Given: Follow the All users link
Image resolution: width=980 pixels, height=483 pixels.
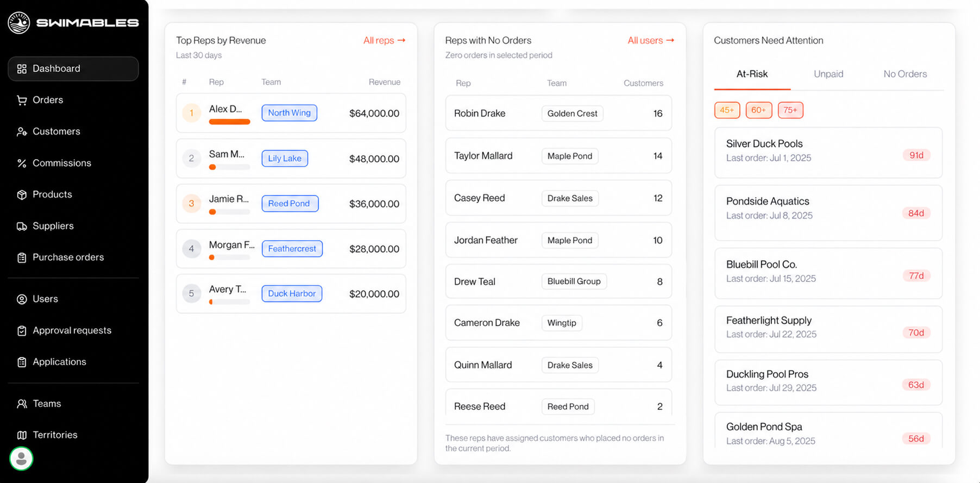Looking at the screenshot, I should 651,41.
